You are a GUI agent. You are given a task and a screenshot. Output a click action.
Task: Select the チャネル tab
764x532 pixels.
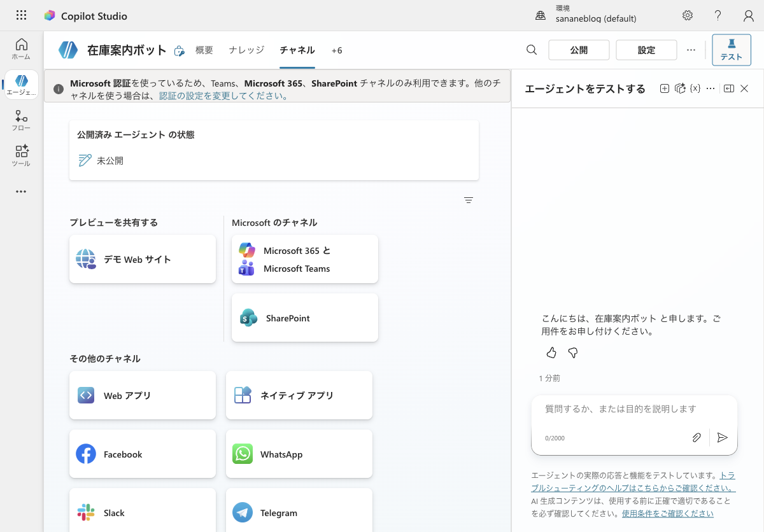point(297,50)
